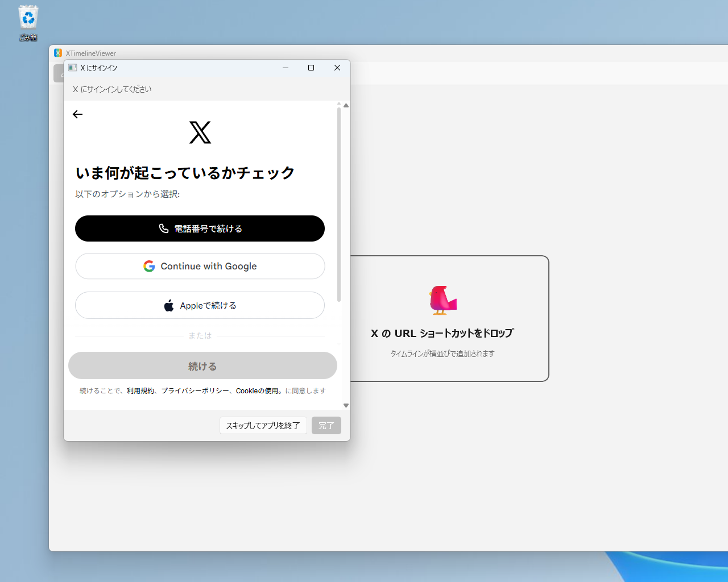Click scrollbar up arrow in sign-in dialog
This screenshot has height=582, width=728.
(346, 106)
